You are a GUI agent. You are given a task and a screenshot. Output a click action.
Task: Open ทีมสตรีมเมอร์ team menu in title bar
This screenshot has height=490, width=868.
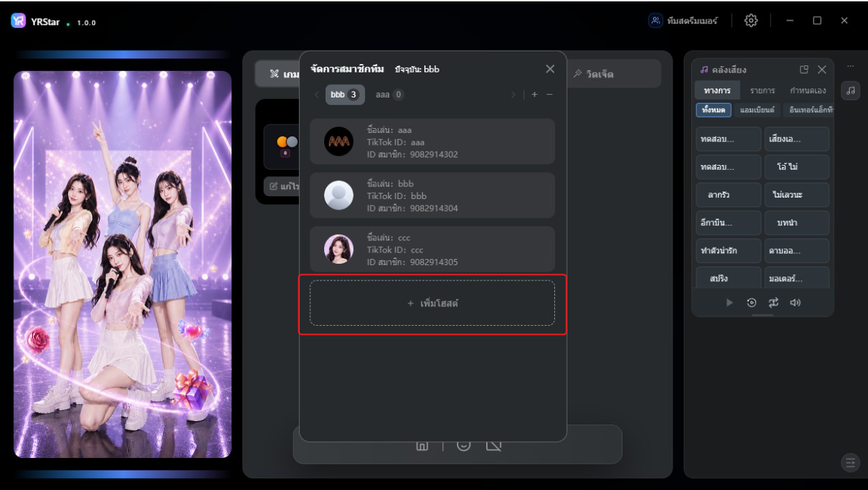coord(683,21)
